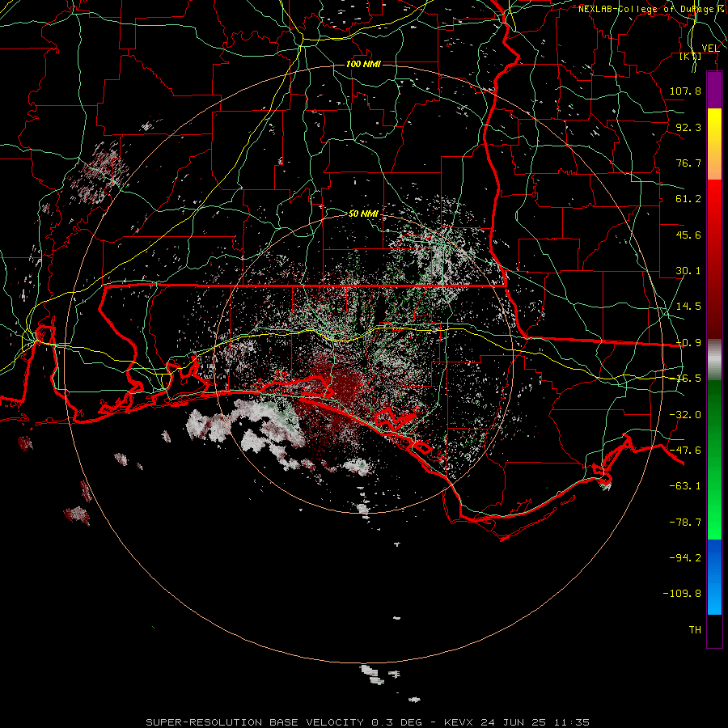
Task: Click the 61.2 velocity scale value
Action: coord(688,199)
